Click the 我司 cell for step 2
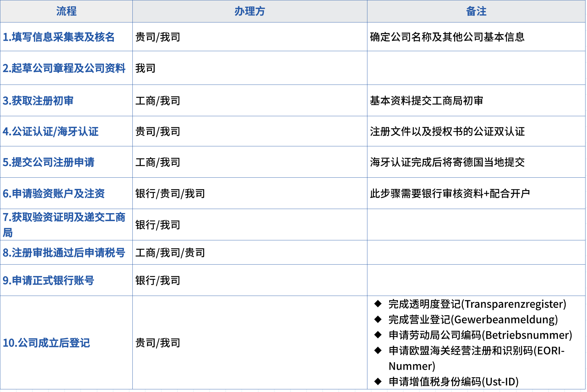Image resolution: width=587 pixels, height=392 pixels. pyautogui.click(x=145, y=68)
